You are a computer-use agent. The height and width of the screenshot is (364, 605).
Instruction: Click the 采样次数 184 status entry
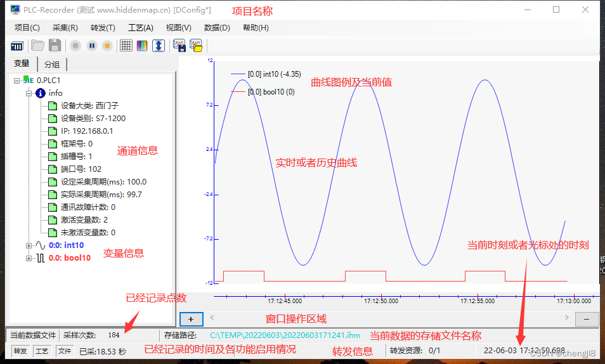click(x=91, y=335)
